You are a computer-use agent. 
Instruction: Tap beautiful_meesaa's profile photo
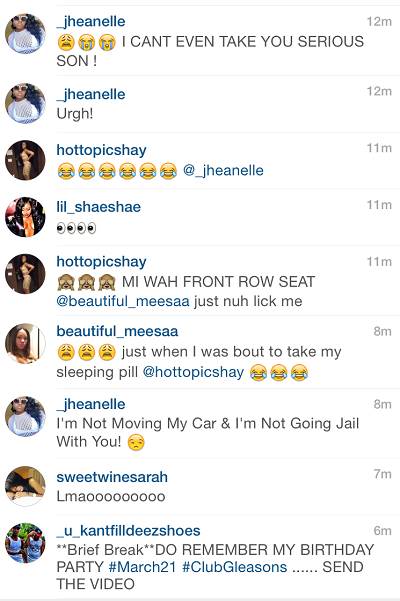coord(25,343)
